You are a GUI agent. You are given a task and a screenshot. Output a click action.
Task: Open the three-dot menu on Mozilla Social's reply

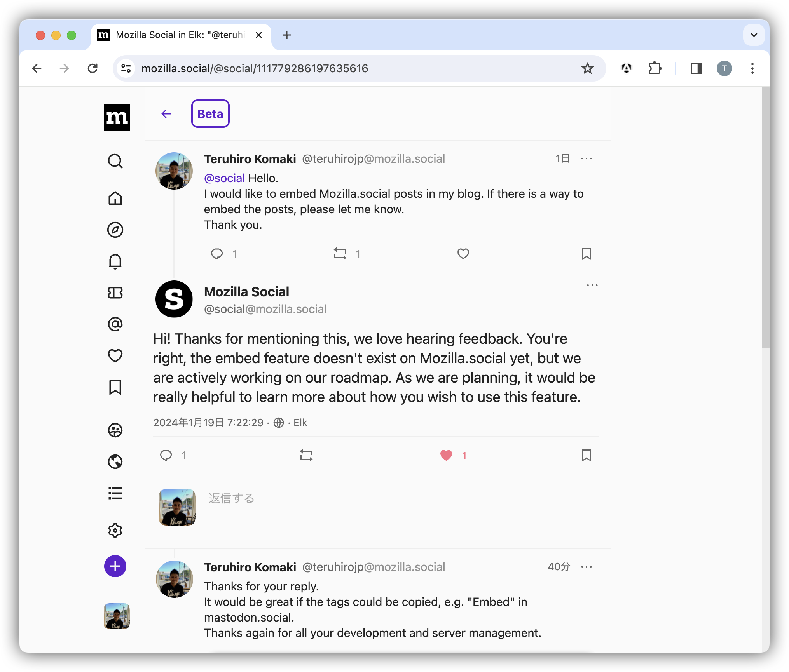pyautogui.click(x=592, y=285)
